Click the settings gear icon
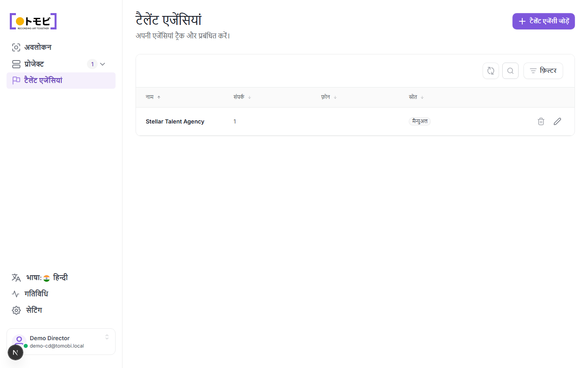588x368 pixels. pyautogui.click(x=16, y=310)
